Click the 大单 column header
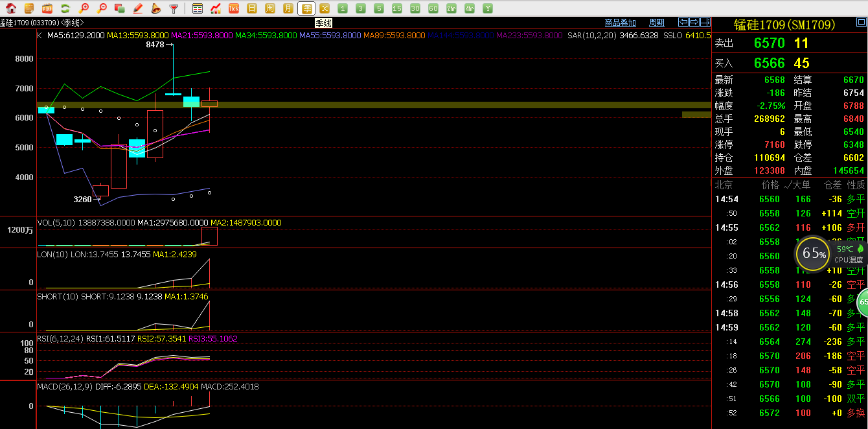Viewport: 868px width, 429px height. click(x=801, y=185)
